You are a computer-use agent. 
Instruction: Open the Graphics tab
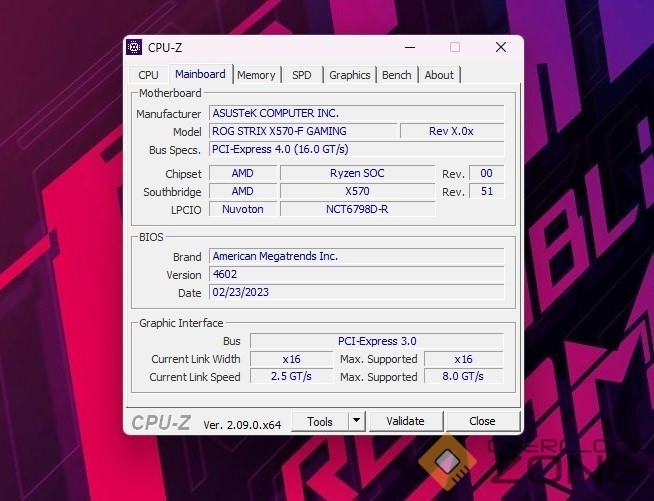click(x=350, y=75)
